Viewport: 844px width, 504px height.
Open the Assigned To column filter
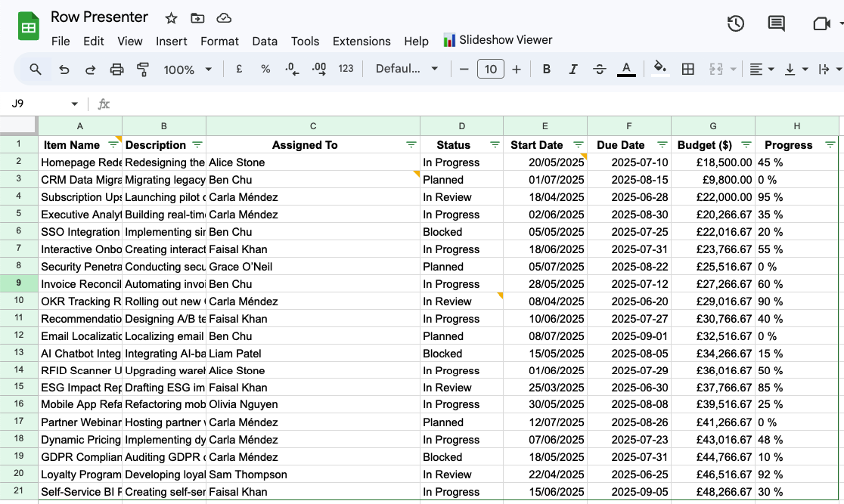click(411, 144)
